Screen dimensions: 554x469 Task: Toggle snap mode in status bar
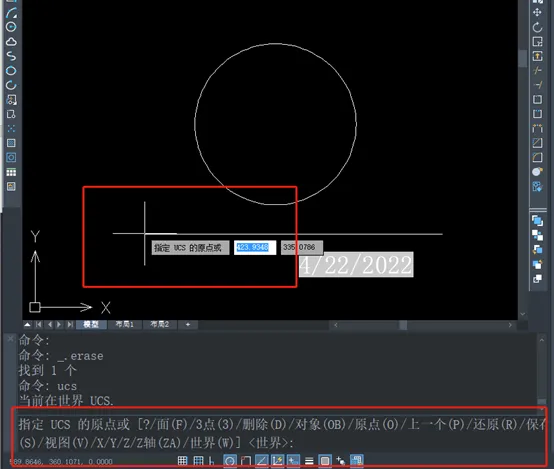[x=182, y=461]
